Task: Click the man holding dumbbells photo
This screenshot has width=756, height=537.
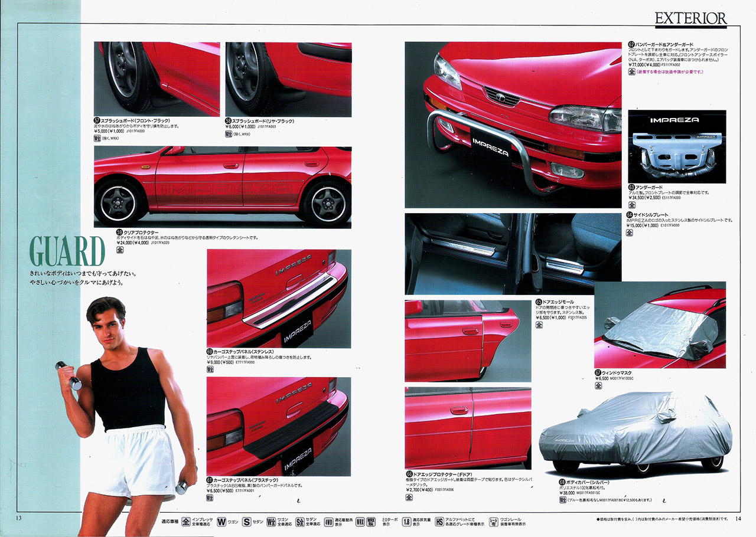Action: [x=125, y=415]
